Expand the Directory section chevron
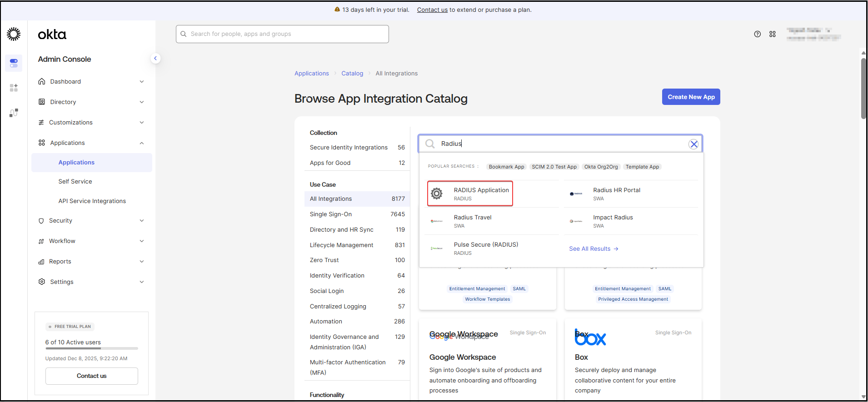The image size is (868, 402). click(x=142, y=102)
